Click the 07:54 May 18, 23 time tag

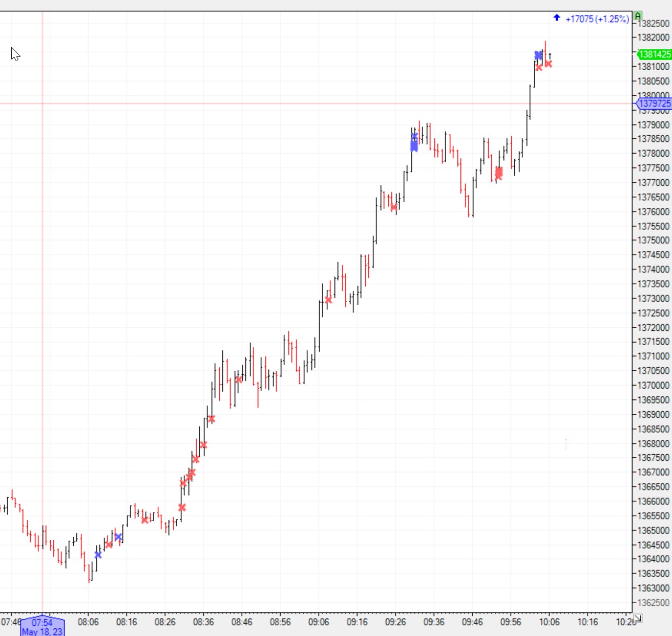coord(42,627)
